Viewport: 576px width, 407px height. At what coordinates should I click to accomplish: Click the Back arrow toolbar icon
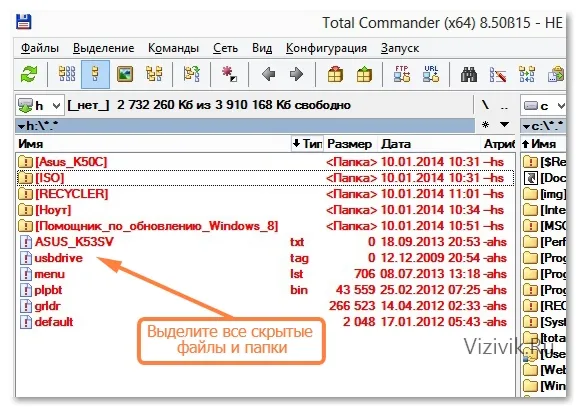268,75
